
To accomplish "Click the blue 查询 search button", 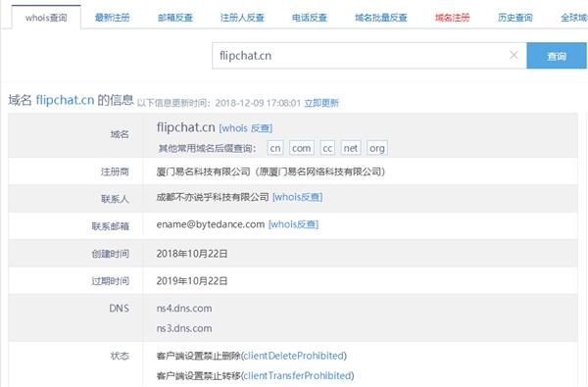I will coord(557,56).
